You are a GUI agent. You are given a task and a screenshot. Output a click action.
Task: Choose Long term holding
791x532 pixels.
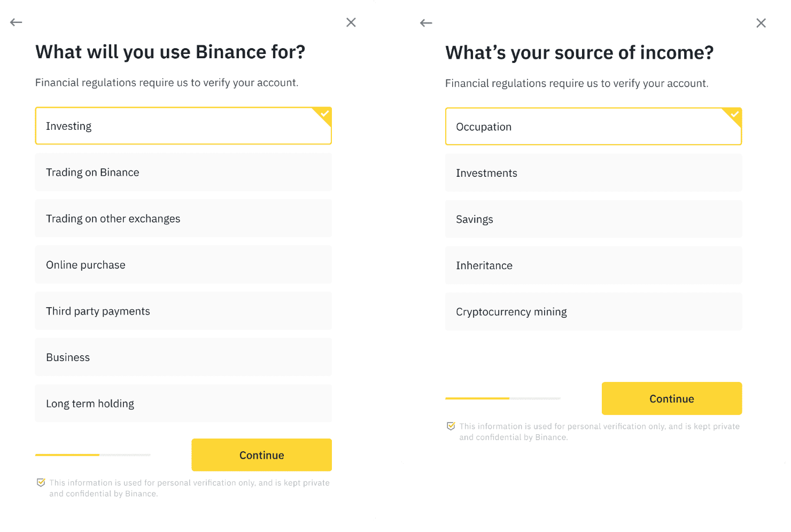tap(183, 403)
